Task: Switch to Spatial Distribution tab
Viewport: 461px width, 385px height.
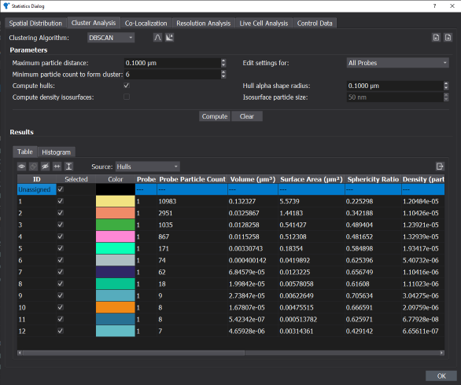Action: tap(36, 23)
